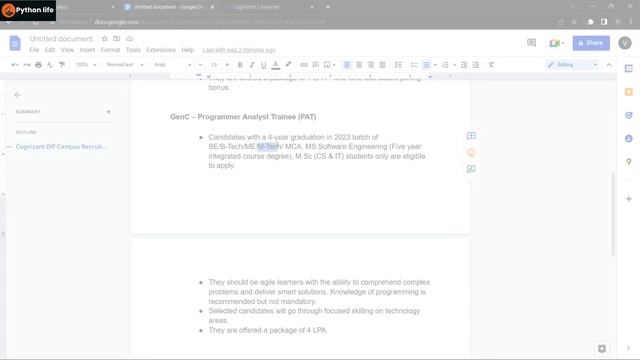Apply right alignment

coord(371,65)
